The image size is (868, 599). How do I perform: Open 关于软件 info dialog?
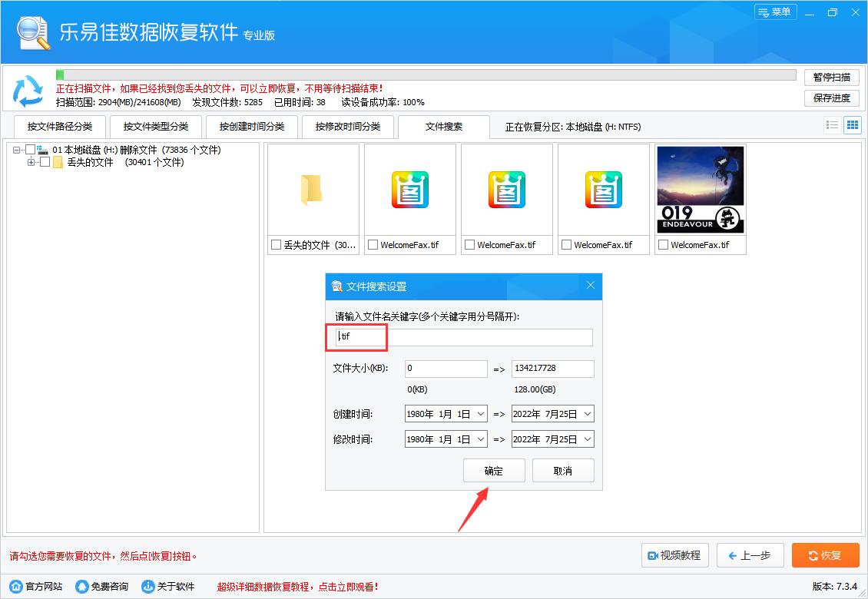146,585
